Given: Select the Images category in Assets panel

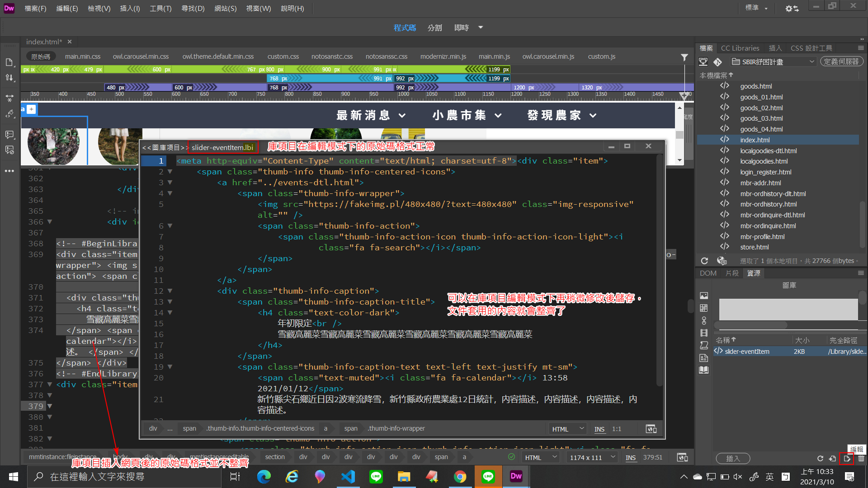Looking at the screenshot, I should (x=704, y=296).
